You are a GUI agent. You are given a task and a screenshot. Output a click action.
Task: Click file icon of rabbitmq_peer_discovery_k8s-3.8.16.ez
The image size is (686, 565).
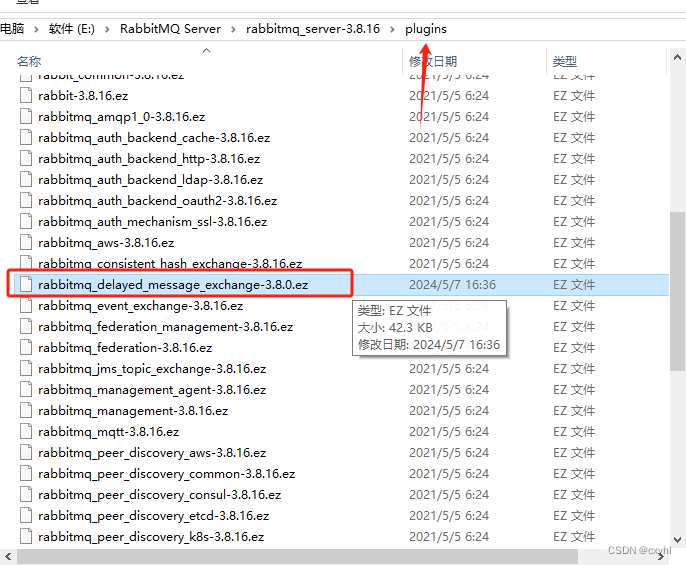(26, 537)
